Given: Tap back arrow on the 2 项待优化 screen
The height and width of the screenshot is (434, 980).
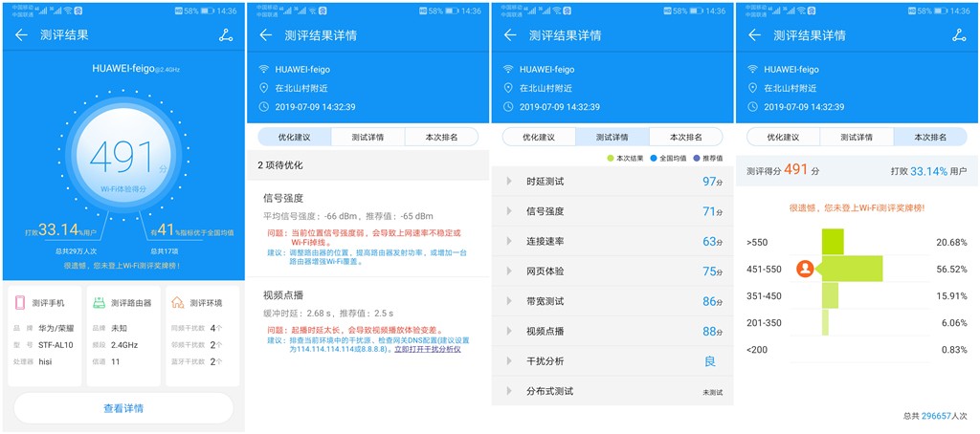Looking at the screenshot, I should pos(266,35).
